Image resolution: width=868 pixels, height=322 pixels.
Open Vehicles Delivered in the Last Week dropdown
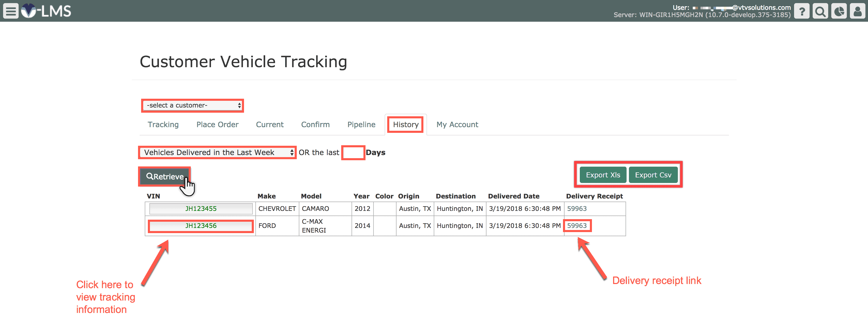pyautogui.click(x=217, y=152)
